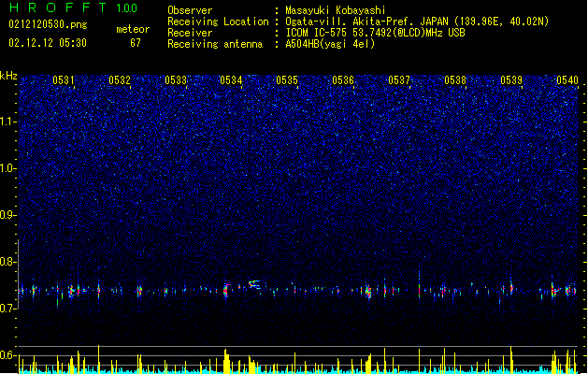Click the bright echo burst before 0537
588x374 pixels.
[368, 291]
